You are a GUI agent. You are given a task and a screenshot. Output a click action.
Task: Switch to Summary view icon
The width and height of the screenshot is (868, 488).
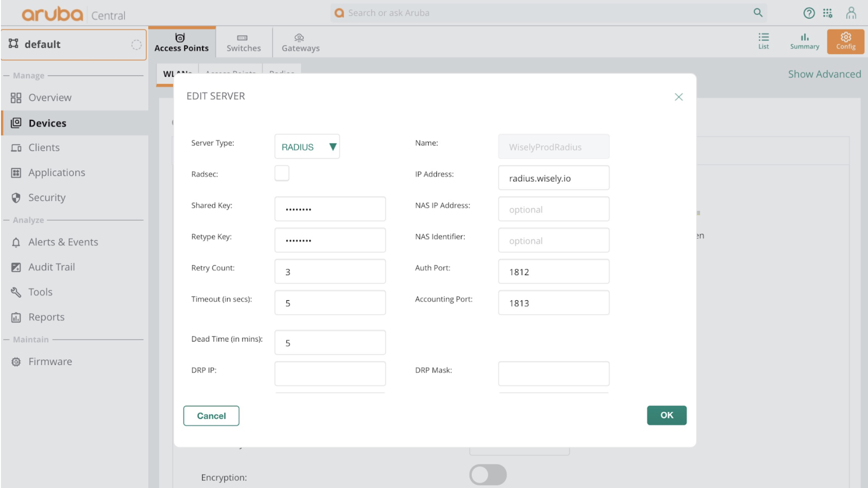(804, 41)
